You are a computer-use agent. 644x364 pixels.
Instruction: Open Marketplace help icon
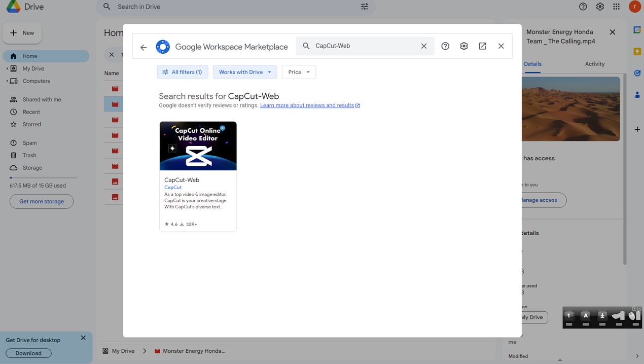point(445,46)
